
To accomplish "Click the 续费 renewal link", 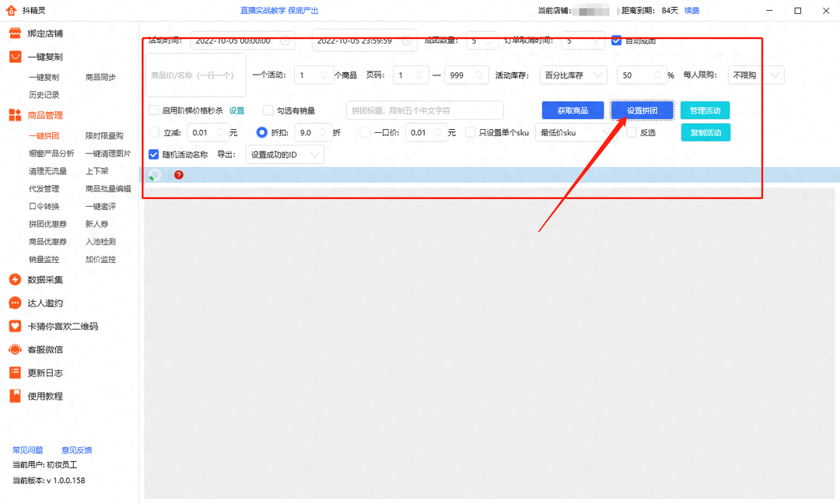I will pos(691,10).
